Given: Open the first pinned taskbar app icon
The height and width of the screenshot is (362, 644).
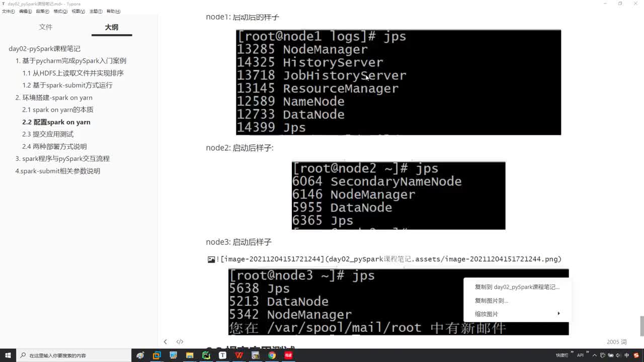Looking at the screenshot, I should [x=140, y=355].
